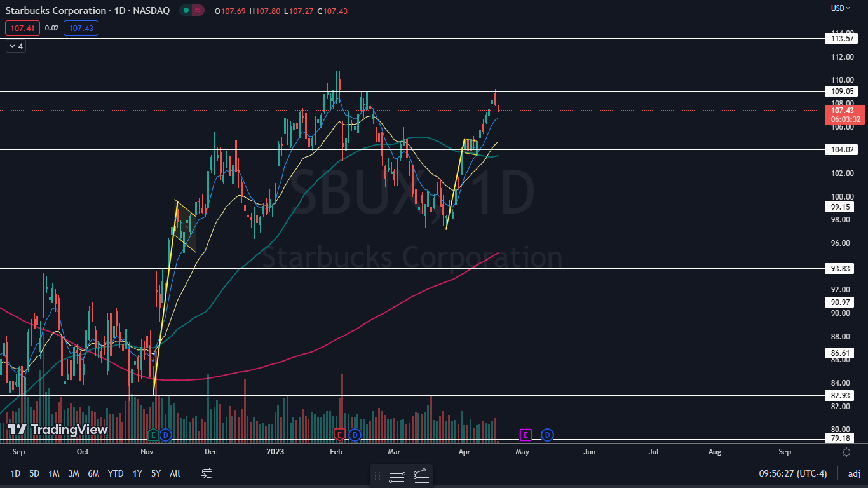Switch to the 1M range
This screenshot has height=488, width=868.
point(54,473)
